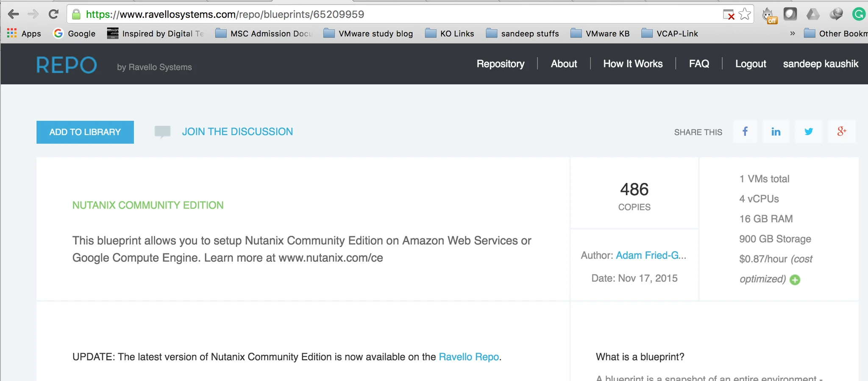Open VMware study blog bookmark folder
Viewport: 868px width, 381px height.
[368, 33]
